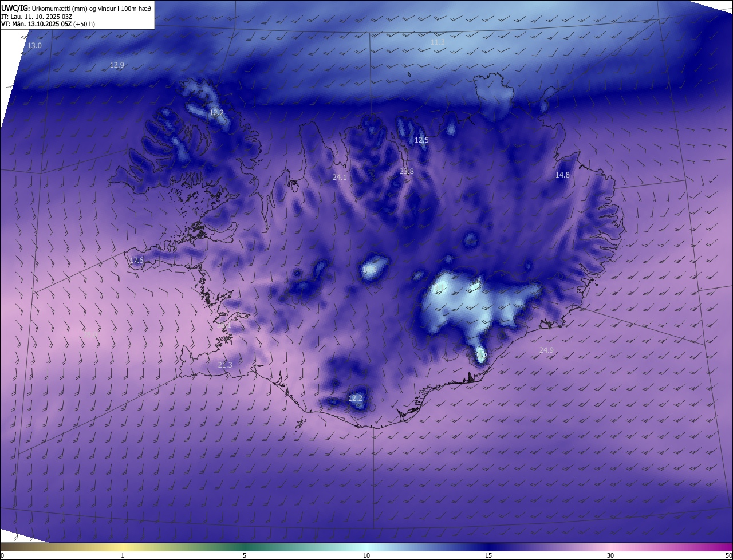Click the 15 tick on the color scale
Screen dimensions: 733x560
(x=488, y=555)
